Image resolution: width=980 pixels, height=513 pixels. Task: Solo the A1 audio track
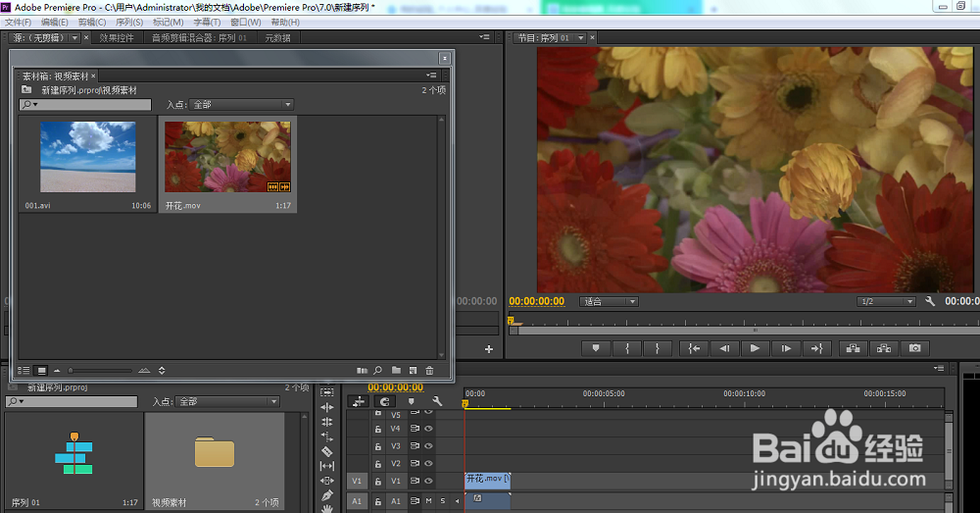click(443, 501)
